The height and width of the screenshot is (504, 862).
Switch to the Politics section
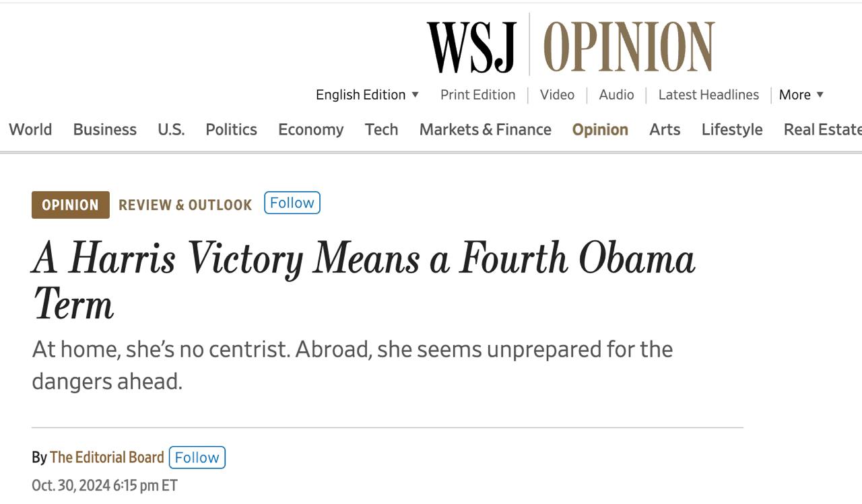point(231,129)
